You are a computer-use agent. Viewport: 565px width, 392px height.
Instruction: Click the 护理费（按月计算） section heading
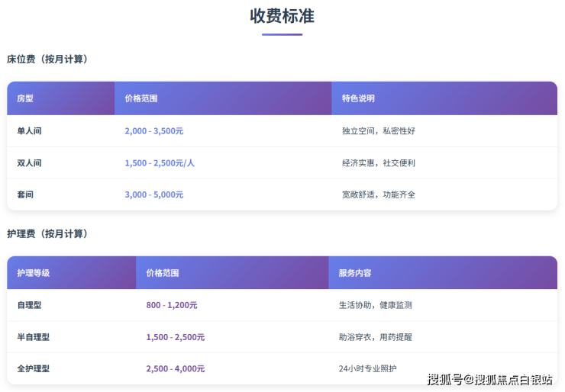47,234
